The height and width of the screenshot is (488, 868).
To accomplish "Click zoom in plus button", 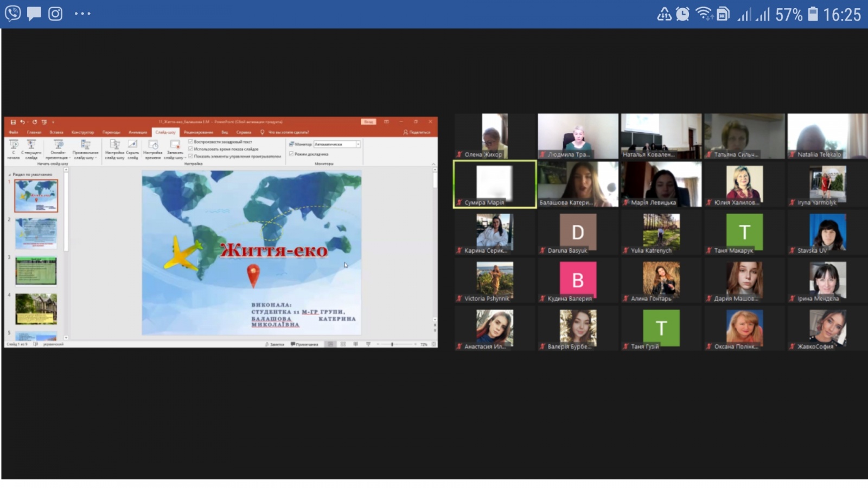I will tap(416, 344).
